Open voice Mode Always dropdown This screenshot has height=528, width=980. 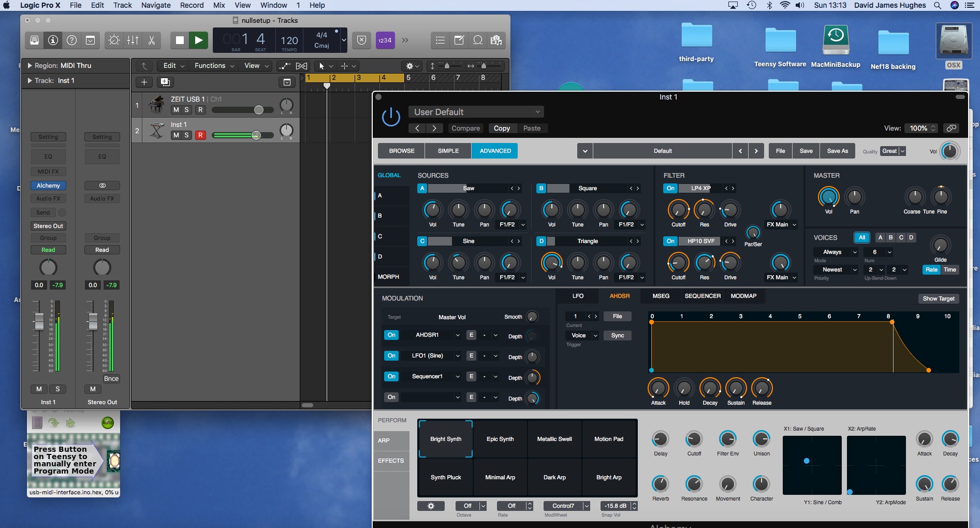coord(836,252)
